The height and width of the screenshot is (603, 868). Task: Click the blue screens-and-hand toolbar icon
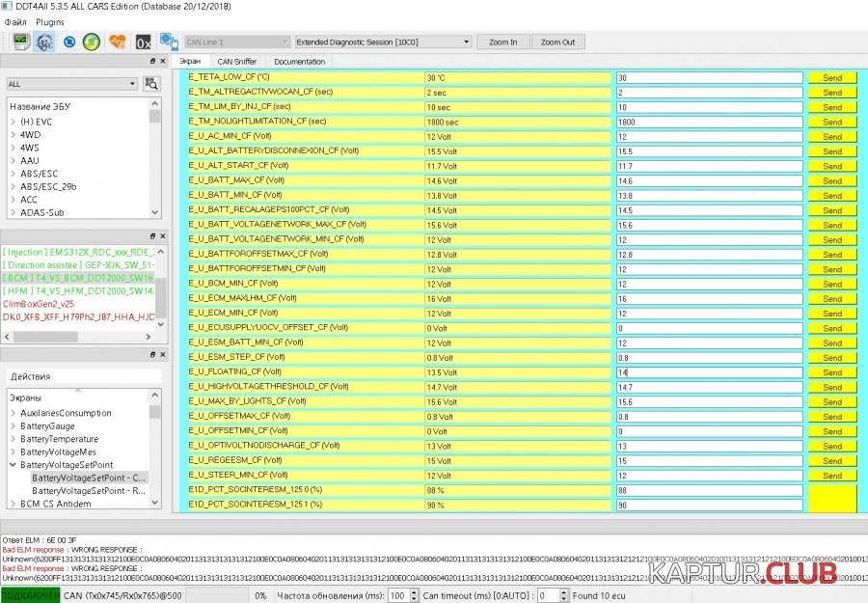pyautogui.click(x=169, y=41)
